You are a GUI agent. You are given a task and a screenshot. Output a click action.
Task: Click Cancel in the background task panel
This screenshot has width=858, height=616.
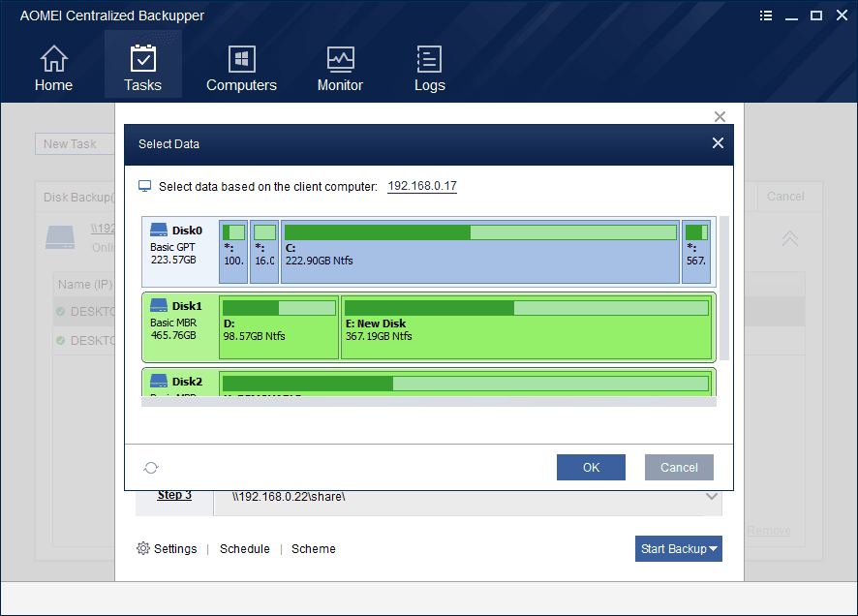[x=785, y=197]
